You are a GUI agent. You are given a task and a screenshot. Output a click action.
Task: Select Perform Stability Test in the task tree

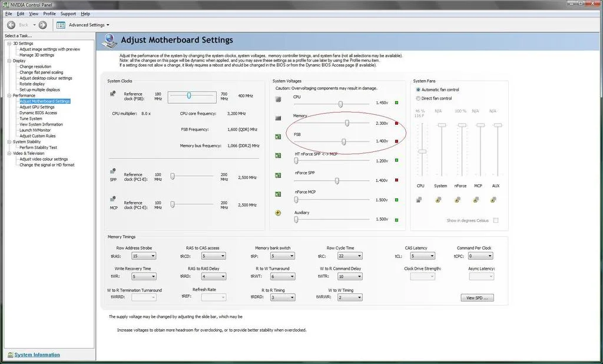tap(38, 147)
